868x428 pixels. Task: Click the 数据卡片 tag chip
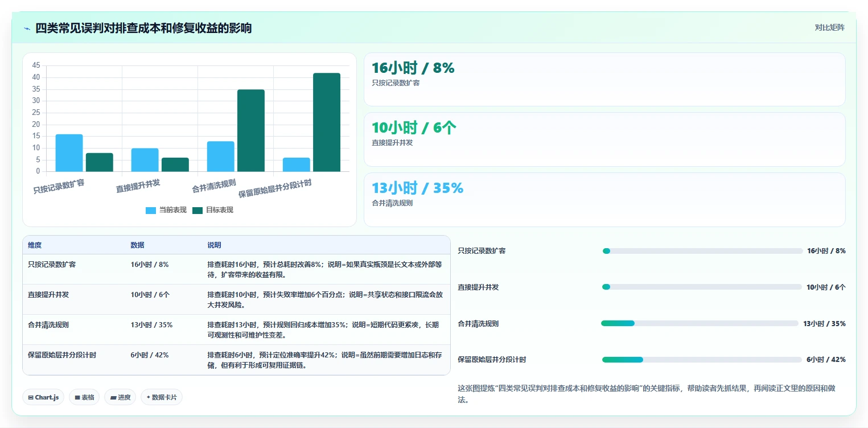pyautogui.click(x=162, y=397)
